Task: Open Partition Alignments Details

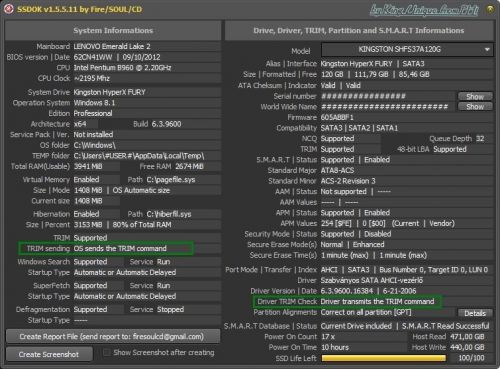Action: tap(475, 313)
